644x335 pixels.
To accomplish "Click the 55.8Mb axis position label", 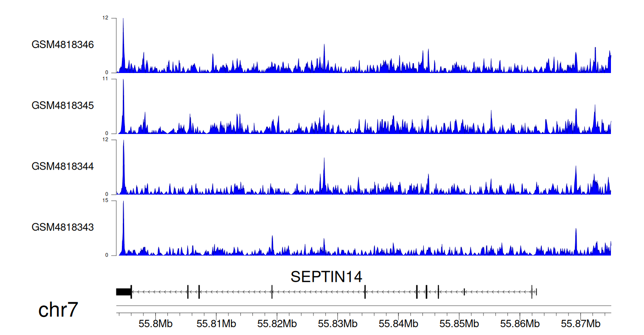I will (155, 323).
